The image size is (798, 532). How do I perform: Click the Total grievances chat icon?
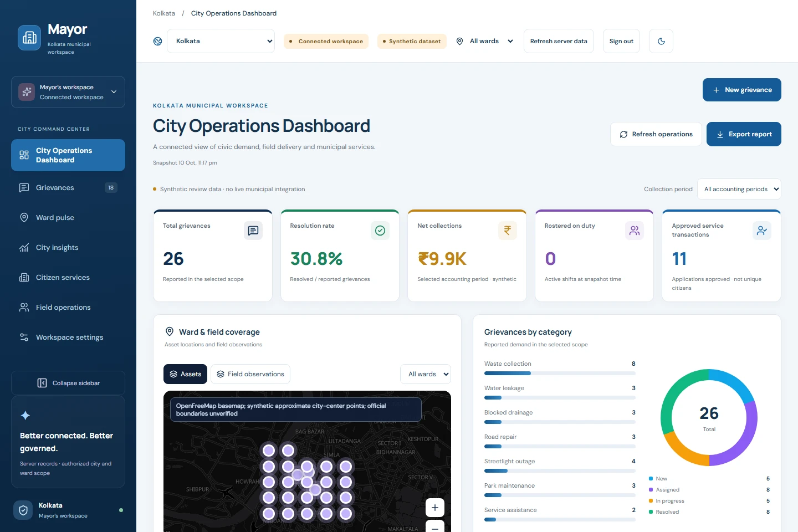(253, 231)
